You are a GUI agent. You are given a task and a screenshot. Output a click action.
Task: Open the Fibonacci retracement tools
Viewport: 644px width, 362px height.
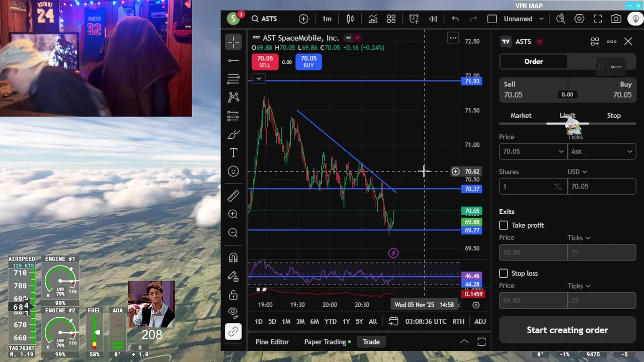[233, 79]
